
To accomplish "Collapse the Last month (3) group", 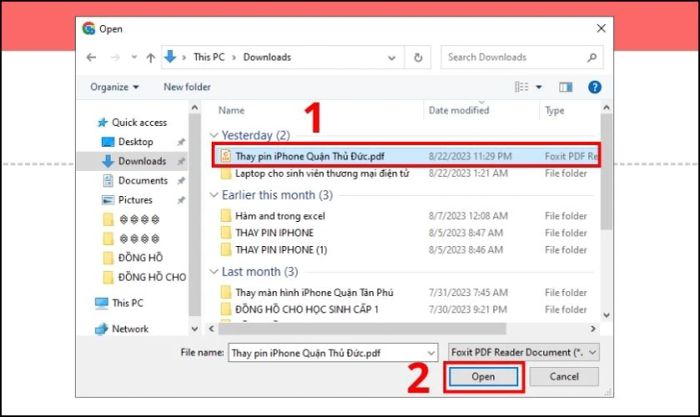I will (x=214, y=271).
